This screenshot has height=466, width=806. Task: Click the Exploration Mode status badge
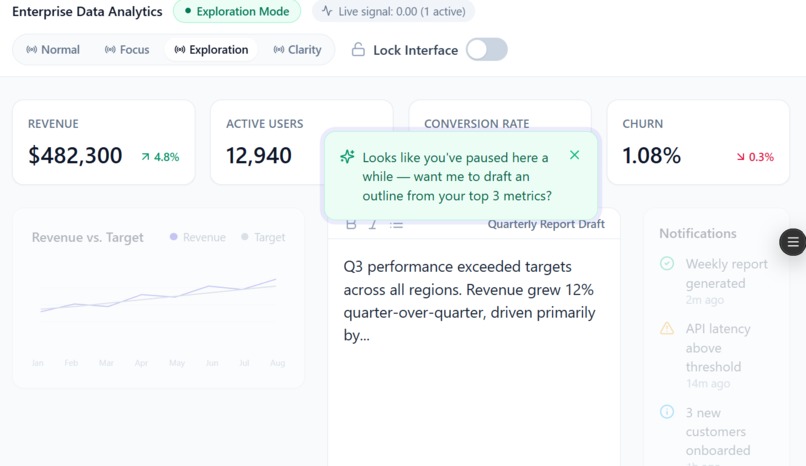(237, 11)
